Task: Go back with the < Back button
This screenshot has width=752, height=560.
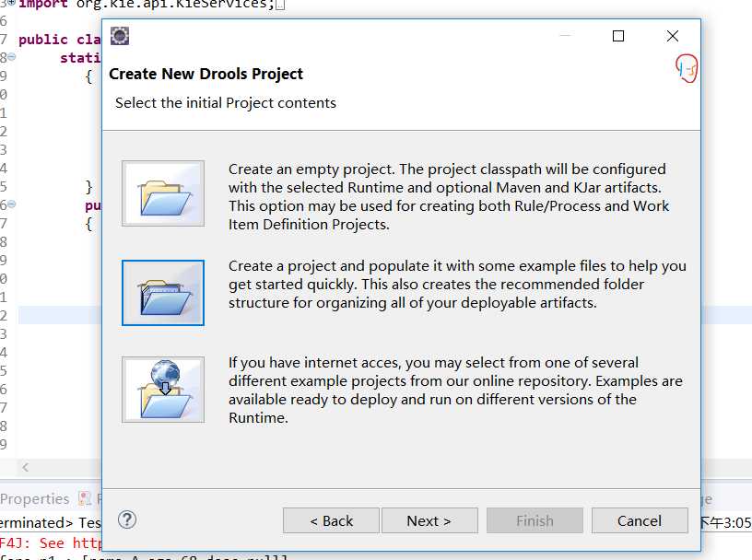Action: pyautogui.click(x=331, y=520)
